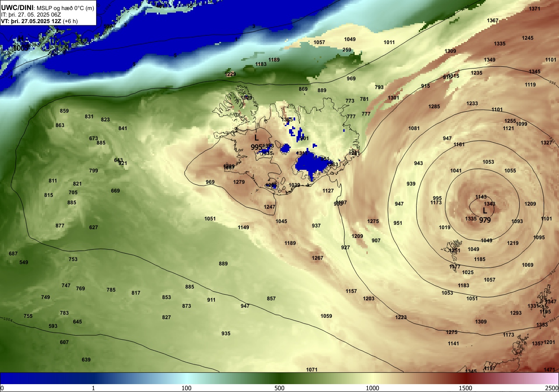Click the height value 1141
The height and width of the screenshot is (392, 559).
453,344
